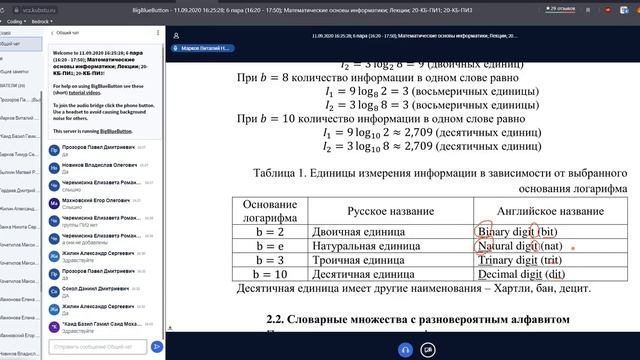Click Trinary digit (trit) table cell
Image resolution: width=640 pixels, height=360 pixels.
550,260
